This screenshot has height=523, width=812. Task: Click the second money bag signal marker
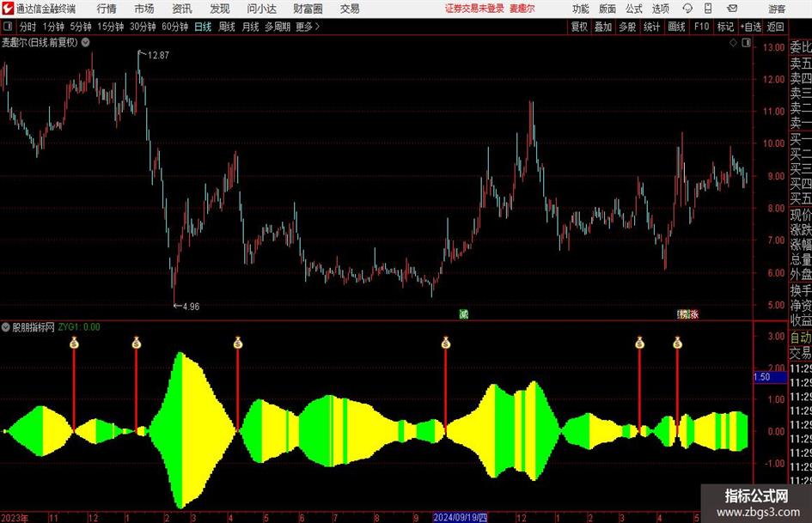coord(137,343)
